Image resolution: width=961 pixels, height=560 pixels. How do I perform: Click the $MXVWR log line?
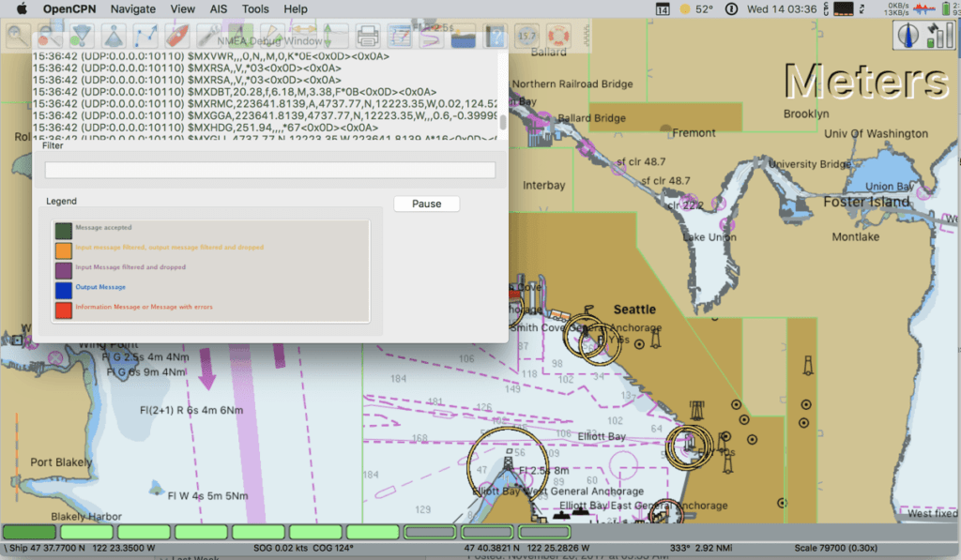[x=211, y=56]
